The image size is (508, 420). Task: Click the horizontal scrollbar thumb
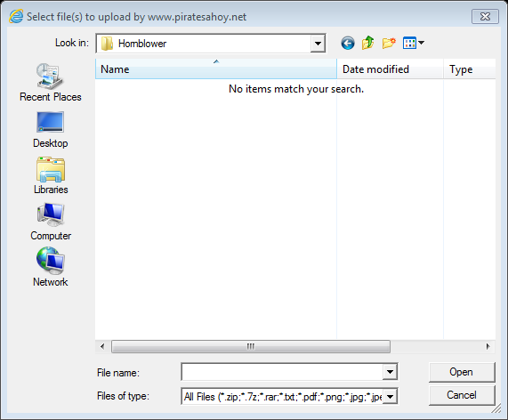click(x=251, y=346)
